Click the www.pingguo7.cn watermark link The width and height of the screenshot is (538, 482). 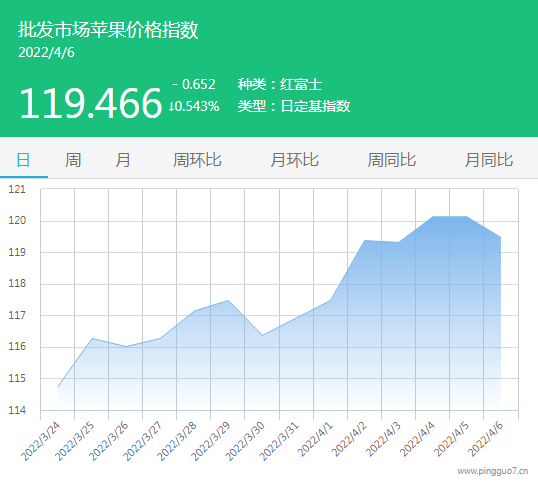point(493,471)
